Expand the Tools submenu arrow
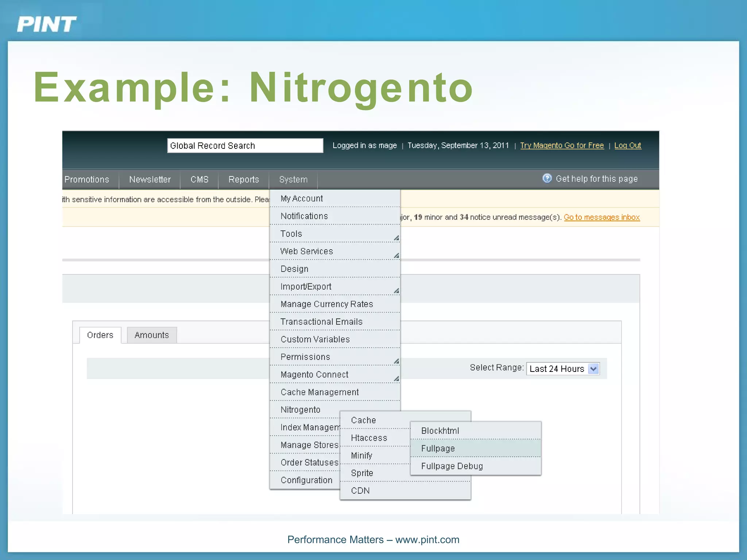This screenshot has height=560, width=747. pos(396,238)
